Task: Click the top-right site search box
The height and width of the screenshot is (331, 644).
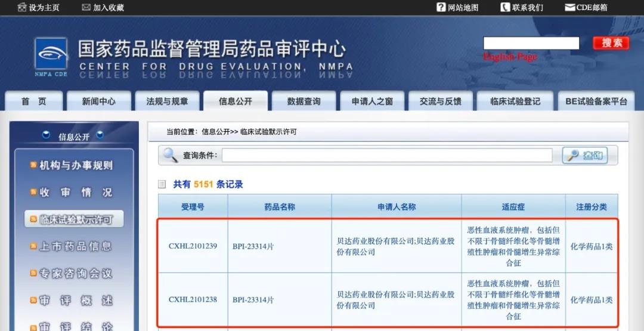Action: [x=531, y=43]
